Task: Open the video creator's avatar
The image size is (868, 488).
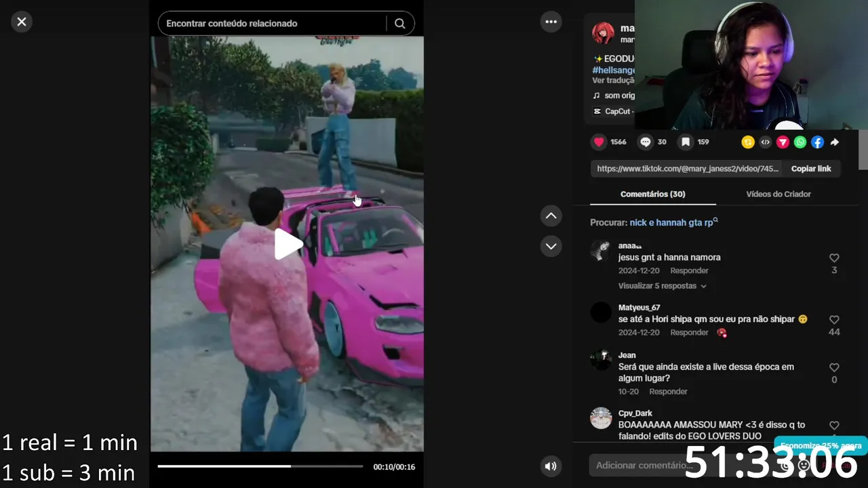Action: 603,33
